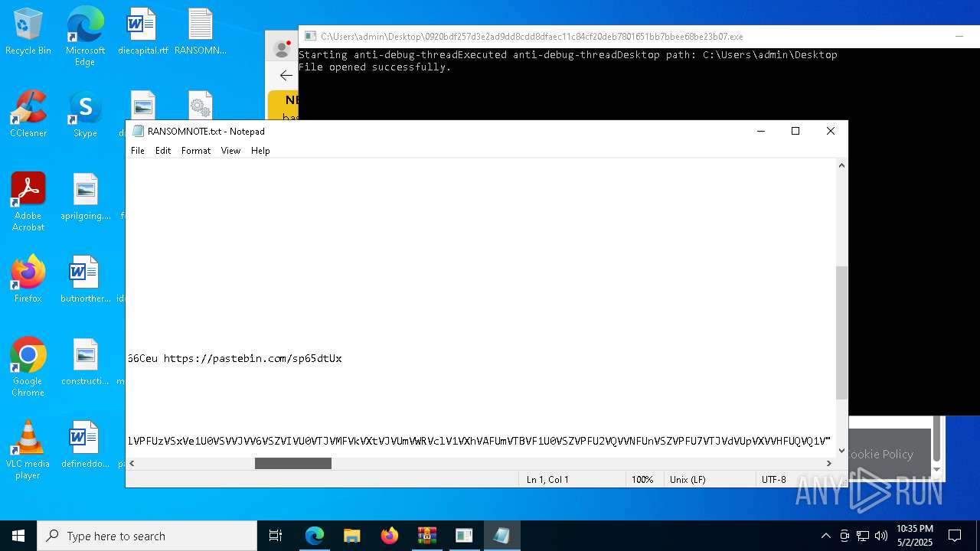980x551 pixels.
Task: Select the RANSOMN... text file on desktop
Action: tap(201, 31)
